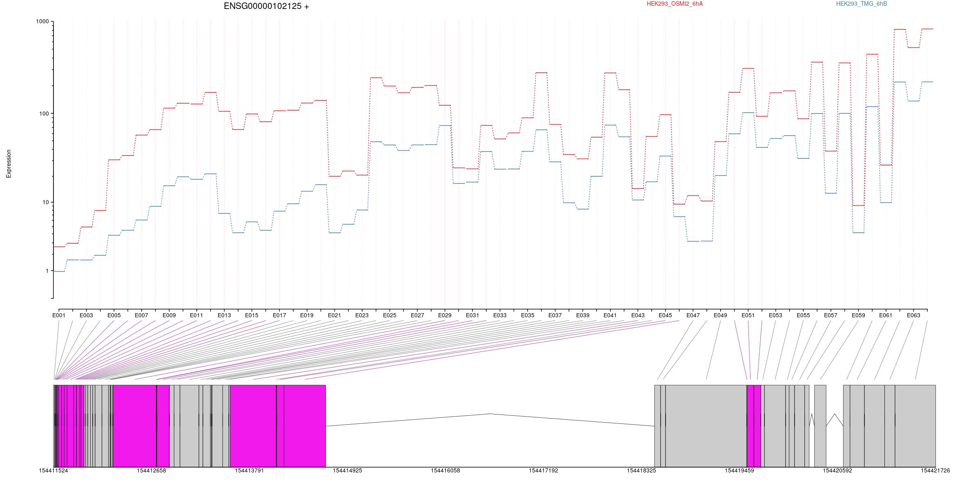Click exon label E055
The width and height of the screenshot is (980, 490).
pos(803,315)
